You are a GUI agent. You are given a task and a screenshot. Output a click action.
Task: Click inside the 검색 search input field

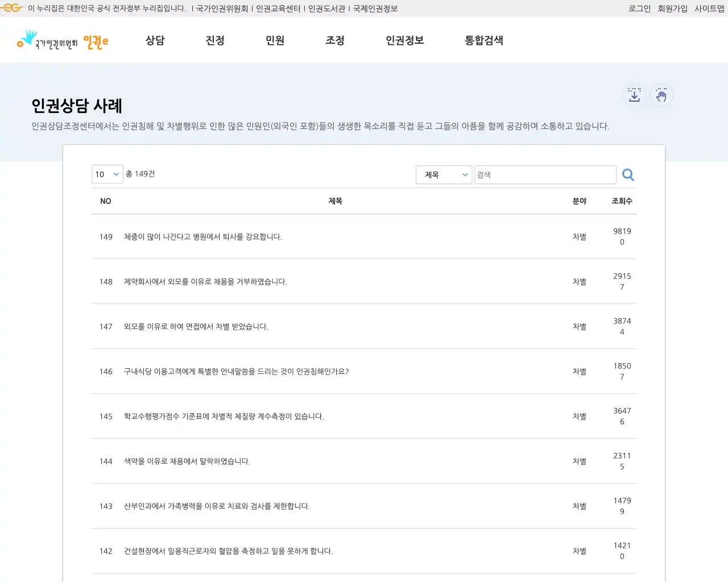[x=545, y=174]
